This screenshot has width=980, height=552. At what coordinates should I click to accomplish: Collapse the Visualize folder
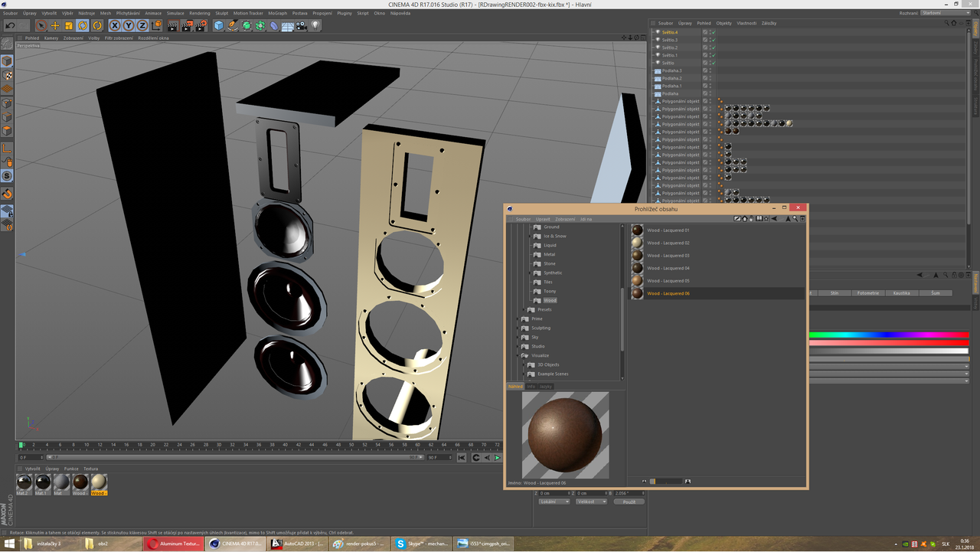point(519,355)
